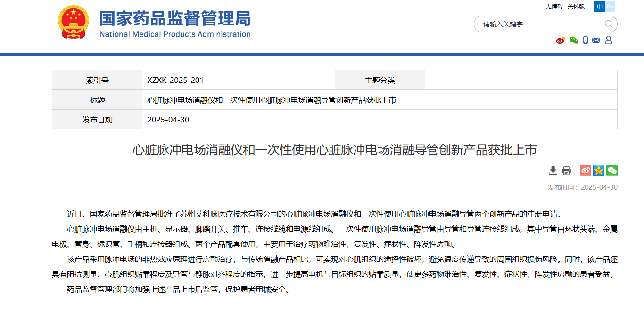Click paragraph beginning 近日，国家药品监督管理局批准了
The height and width of the screenshot is (314, 644).
coord(314,214)
